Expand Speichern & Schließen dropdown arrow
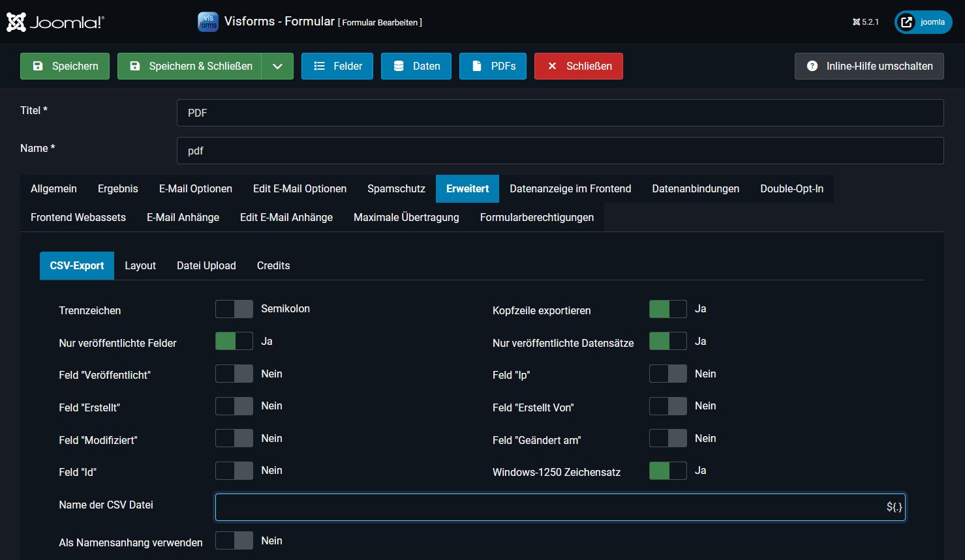Screen dimensions: 965x560 pyautogui.click(x=277, y=66)
